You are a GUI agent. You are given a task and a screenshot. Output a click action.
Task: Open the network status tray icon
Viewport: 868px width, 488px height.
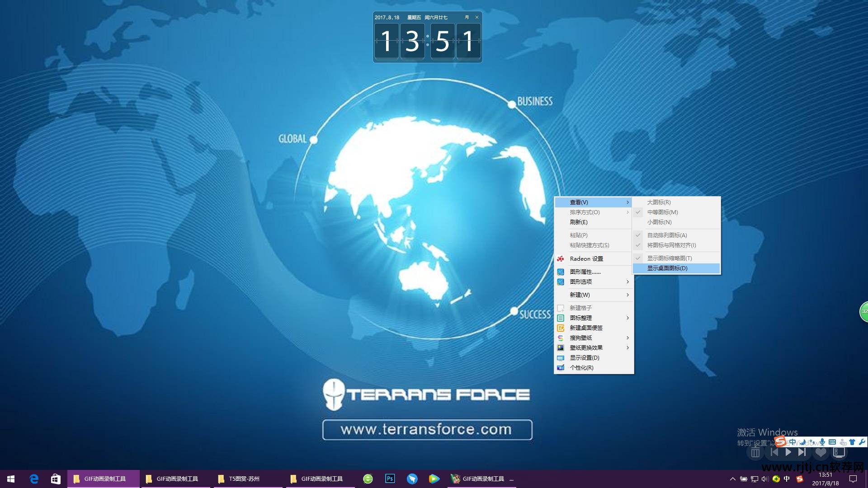[x=755, y=479]
